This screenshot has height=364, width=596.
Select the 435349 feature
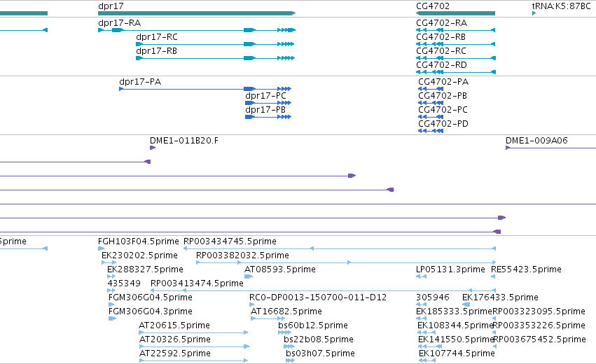pos(111,290)
